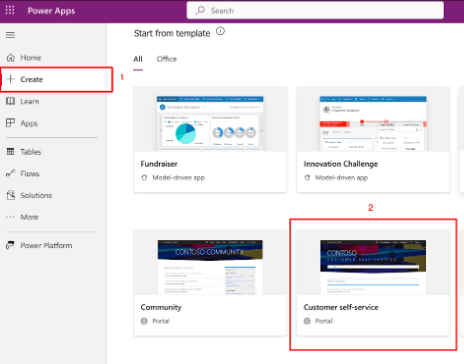Click the Customer self-service card title
Viewport: 464px width, 364px height.
click(341, 307)
